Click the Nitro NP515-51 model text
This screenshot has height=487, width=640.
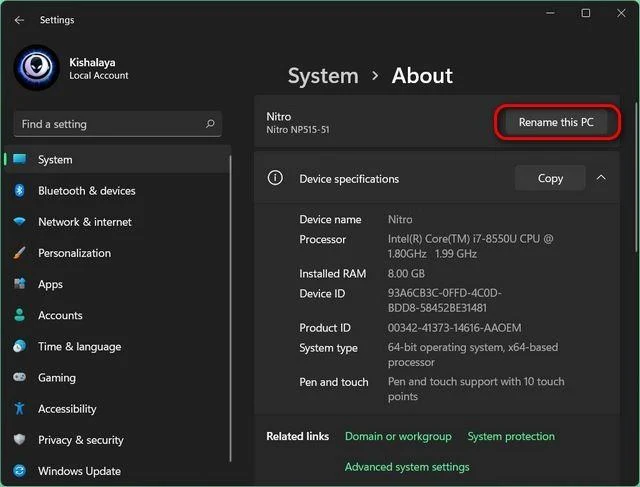coord(298,130)
